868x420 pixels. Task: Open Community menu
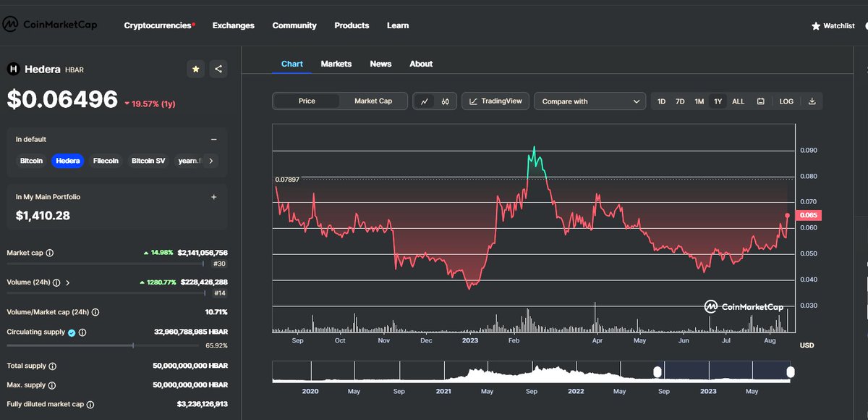tap(294, 25)
